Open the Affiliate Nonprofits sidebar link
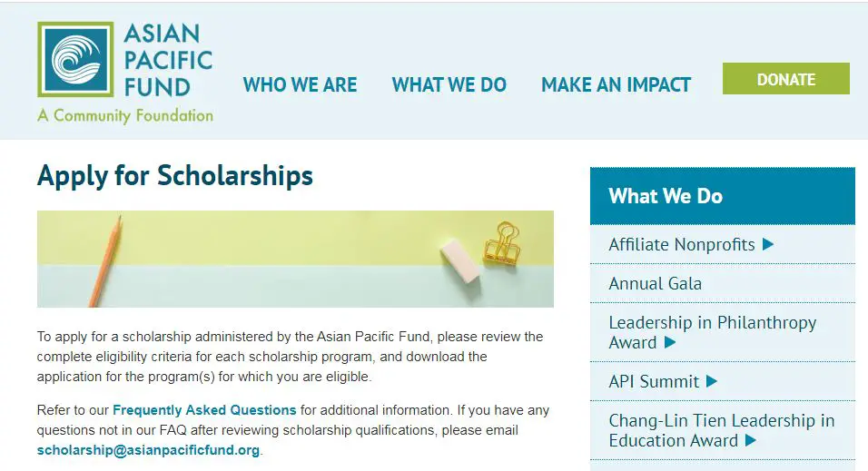Image resolution: width=868 pixels, height=471 pixels. [x=681, y=244]
